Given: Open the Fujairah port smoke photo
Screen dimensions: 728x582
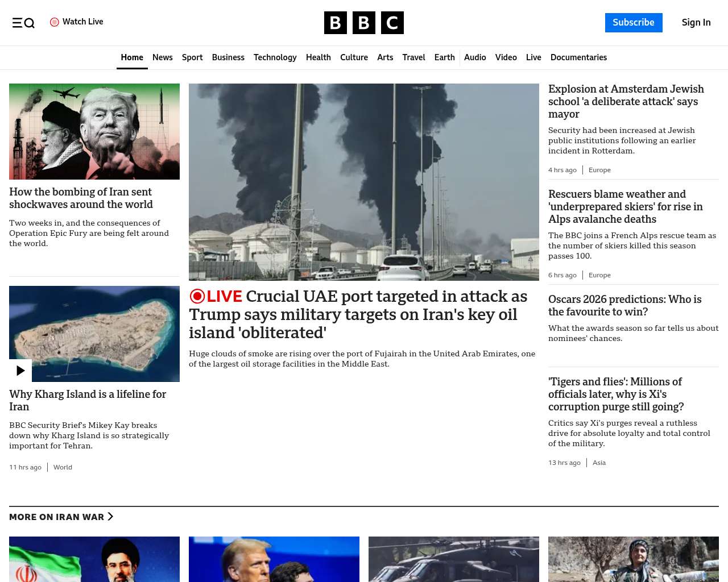Looking at the screenshot, I should 363,182.
